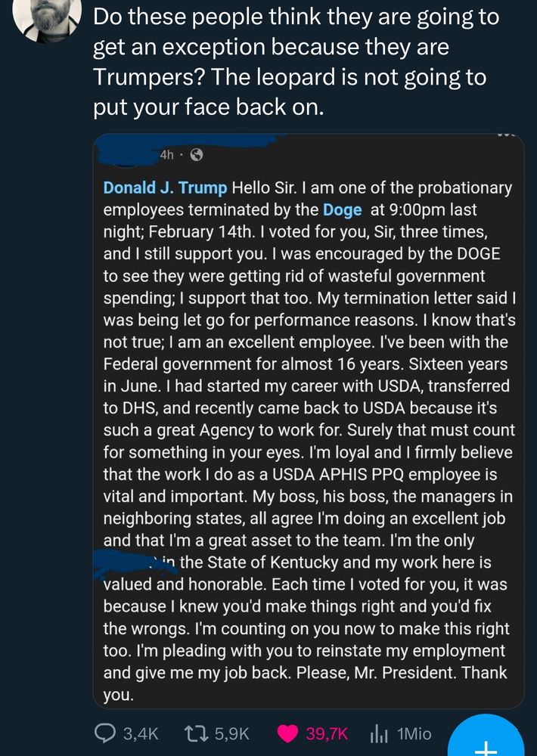Viewport: 537px width, 756px height.
Task: Click the globe public visibility icon
Action: click(x=197, y=155)
